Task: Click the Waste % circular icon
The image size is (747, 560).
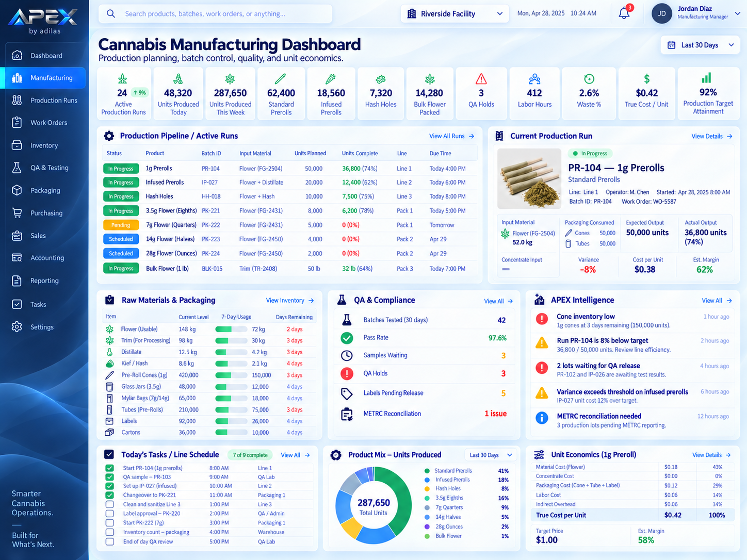Action: pyautogui.click(x=589, y=79)
